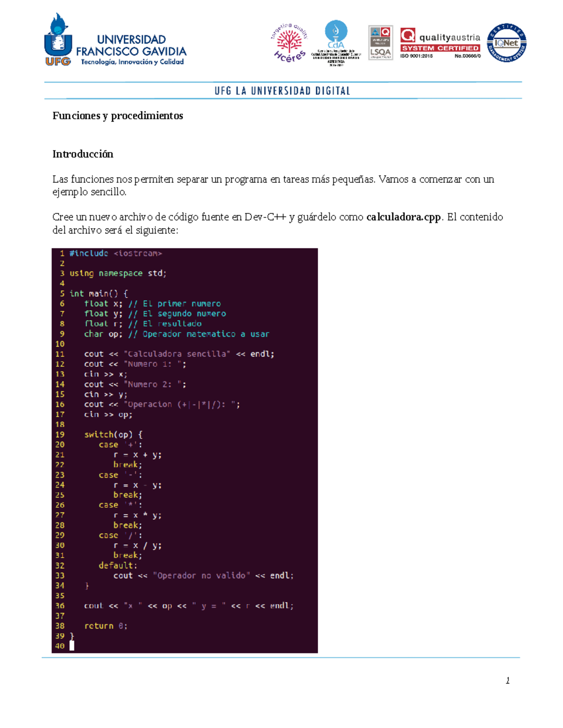
Task: Click the 'Numero 1:' cout line
Action: tap(135, 364)
